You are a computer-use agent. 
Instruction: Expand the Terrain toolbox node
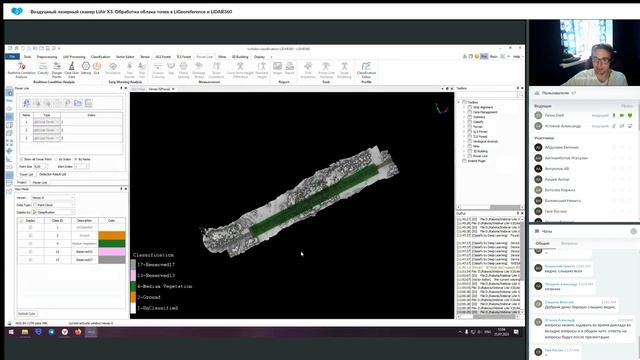(464, 127)
